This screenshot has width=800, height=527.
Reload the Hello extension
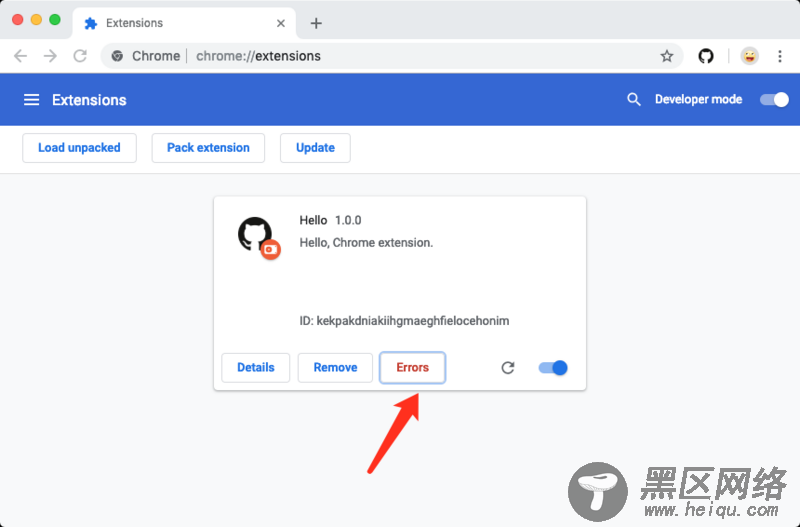click(508, 367)
